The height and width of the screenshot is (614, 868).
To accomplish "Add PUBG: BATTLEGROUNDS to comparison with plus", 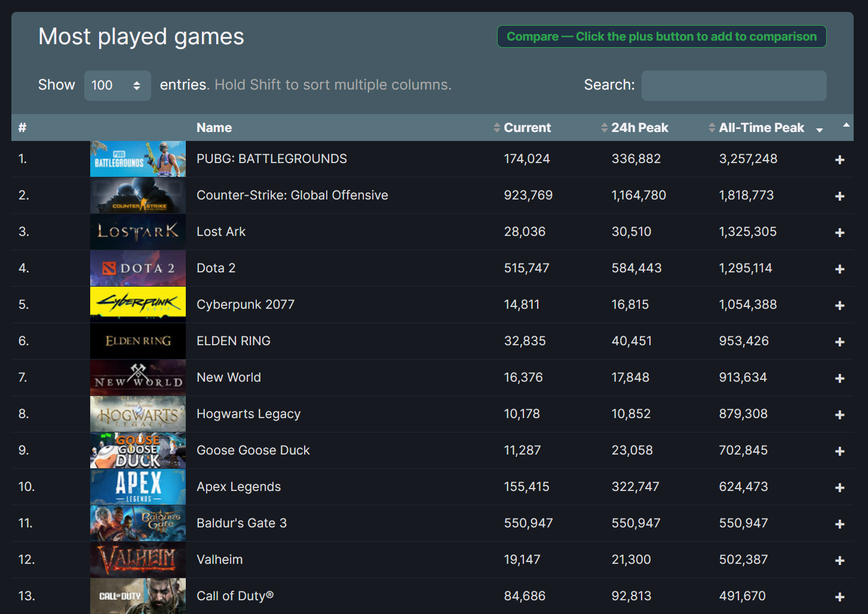I will pyautogui.click(x=839, y=159).
